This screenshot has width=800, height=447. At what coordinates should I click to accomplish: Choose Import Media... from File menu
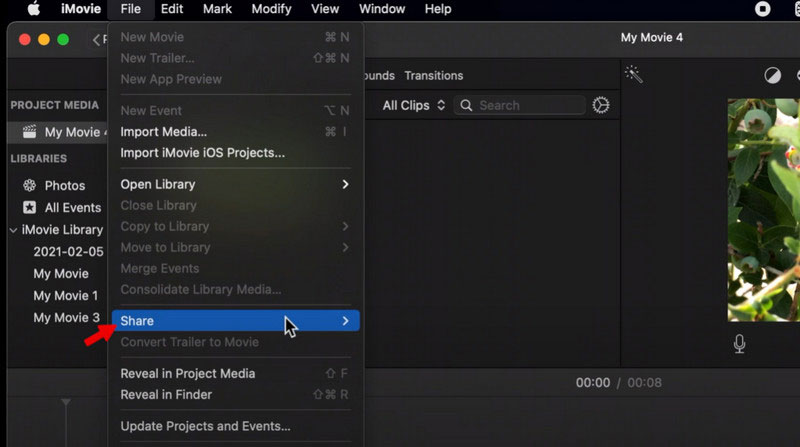(x=235, y=132)
